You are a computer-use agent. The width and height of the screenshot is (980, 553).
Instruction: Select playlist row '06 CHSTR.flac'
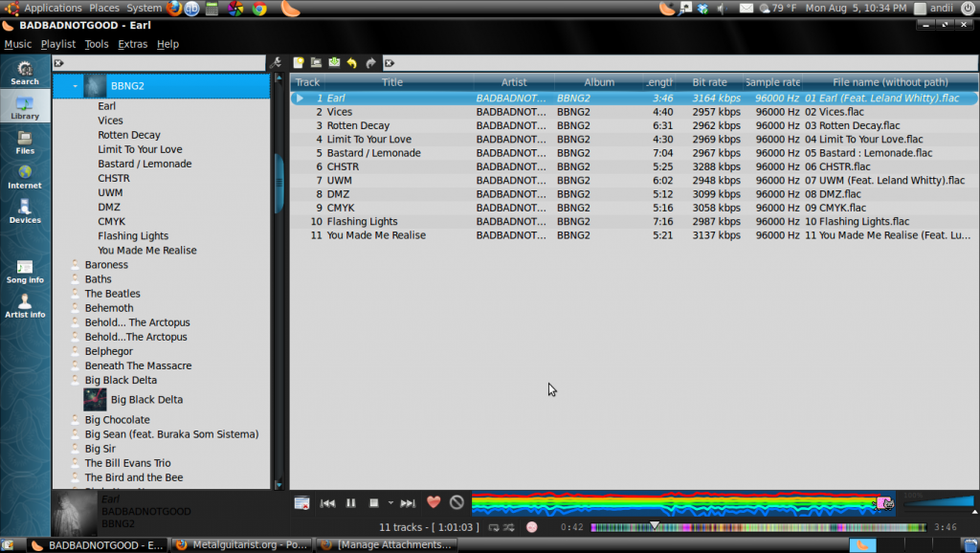click(x=635, y=166)
